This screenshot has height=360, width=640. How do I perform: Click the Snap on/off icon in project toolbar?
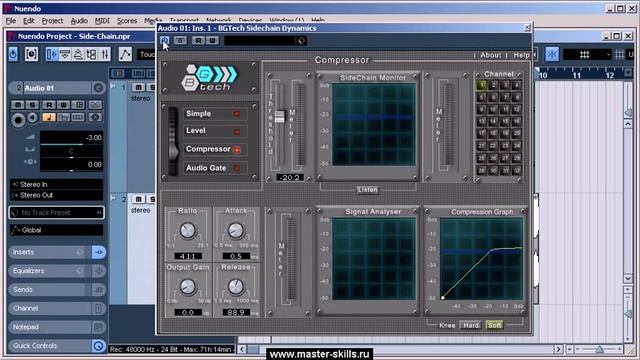[552, 54]
